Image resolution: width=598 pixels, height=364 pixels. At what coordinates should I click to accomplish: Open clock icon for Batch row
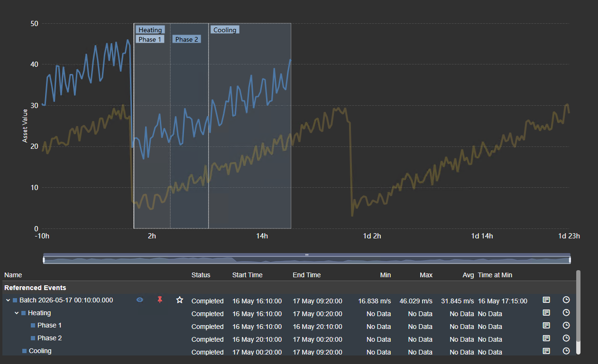pyautogui.click(x=566, y=300)
